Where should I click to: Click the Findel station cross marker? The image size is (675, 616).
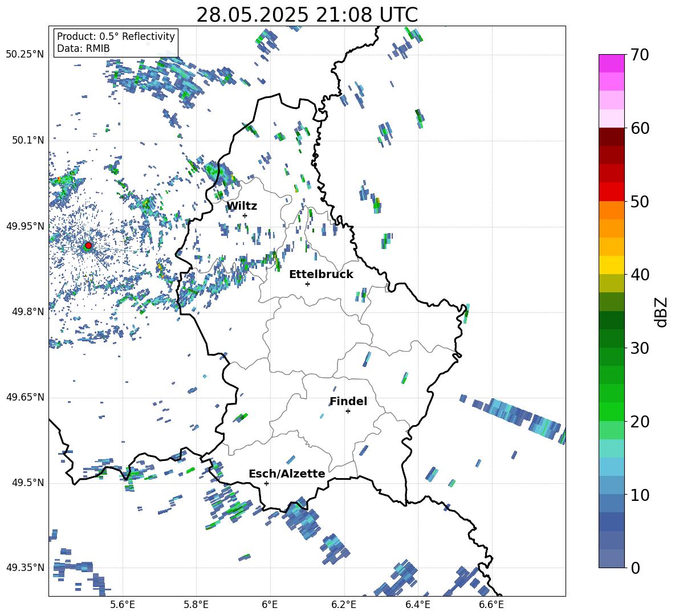348,411
